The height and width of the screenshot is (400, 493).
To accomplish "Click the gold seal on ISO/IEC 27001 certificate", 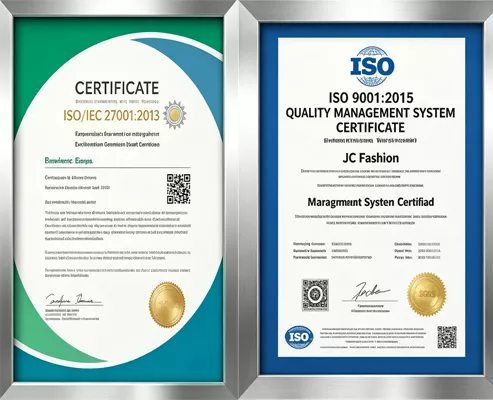I will click(x=167, y=304).
